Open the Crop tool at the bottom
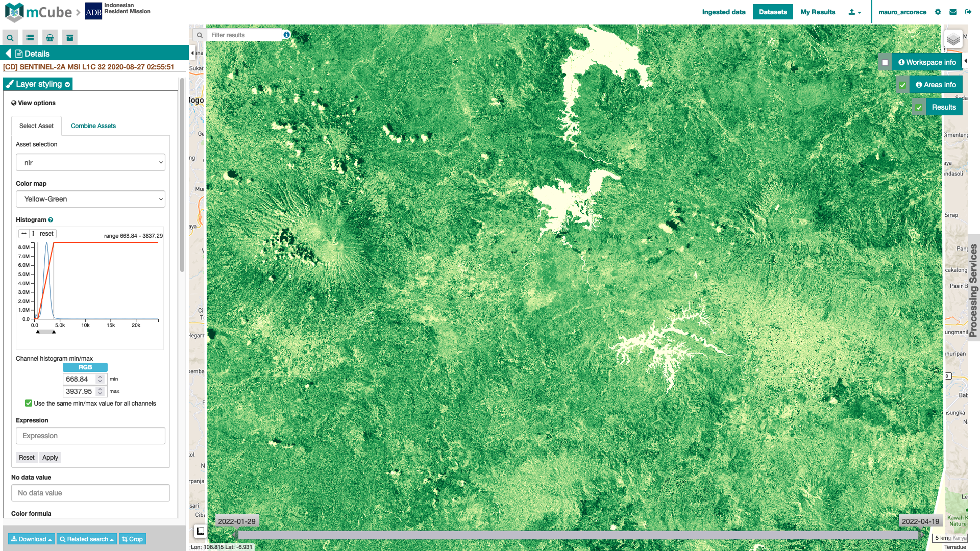Image resolution: width=980 pixels, height=551 pixels. [x=132, y=539]
